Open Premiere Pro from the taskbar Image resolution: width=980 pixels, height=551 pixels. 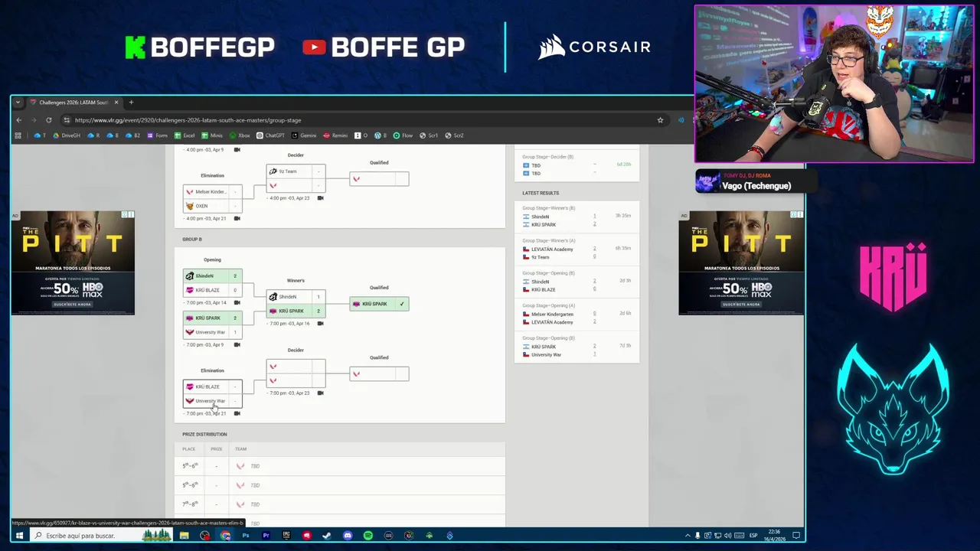[x=266, y=536]
